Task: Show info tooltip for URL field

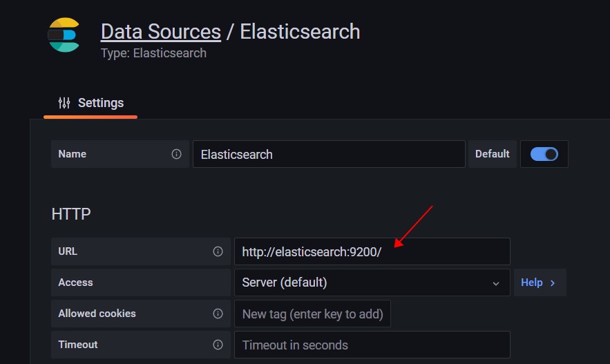Action: (218, 251)
